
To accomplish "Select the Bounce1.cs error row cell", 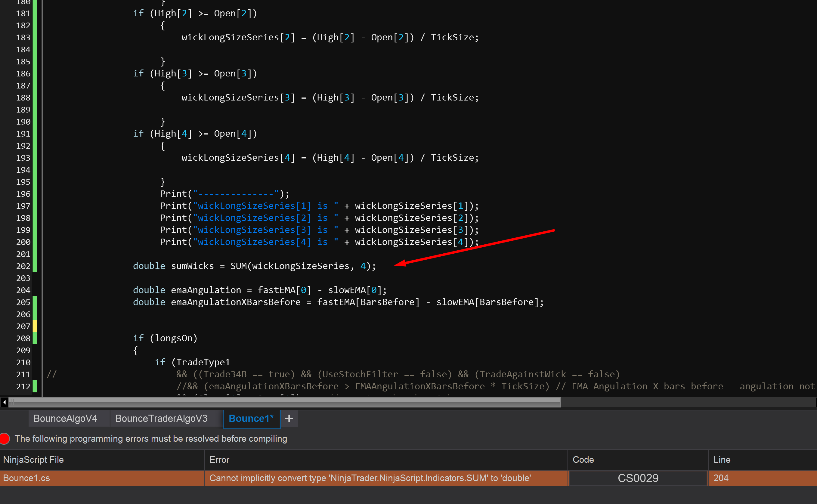I will click(x=102, y=478).
